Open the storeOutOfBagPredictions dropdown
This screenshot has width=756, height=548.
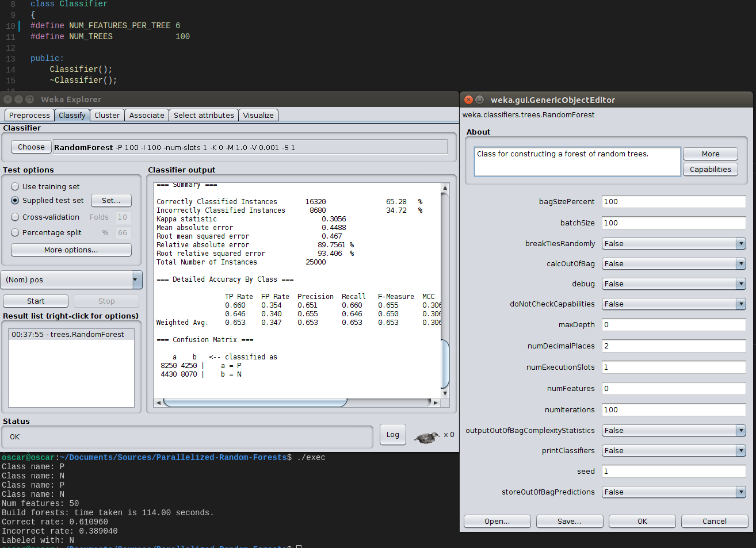tap(674, 492)
